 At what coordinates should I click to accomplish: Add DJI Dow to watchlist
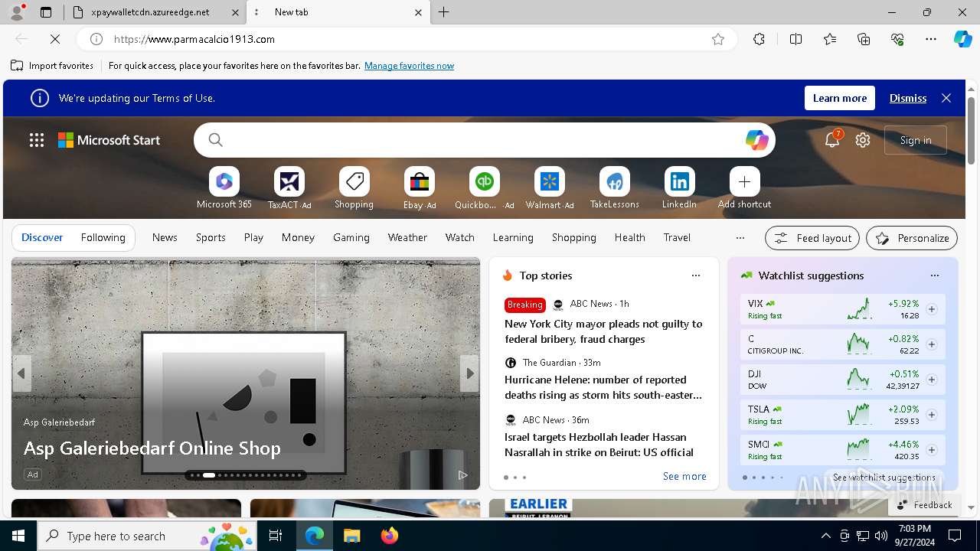tap(932, 380)
